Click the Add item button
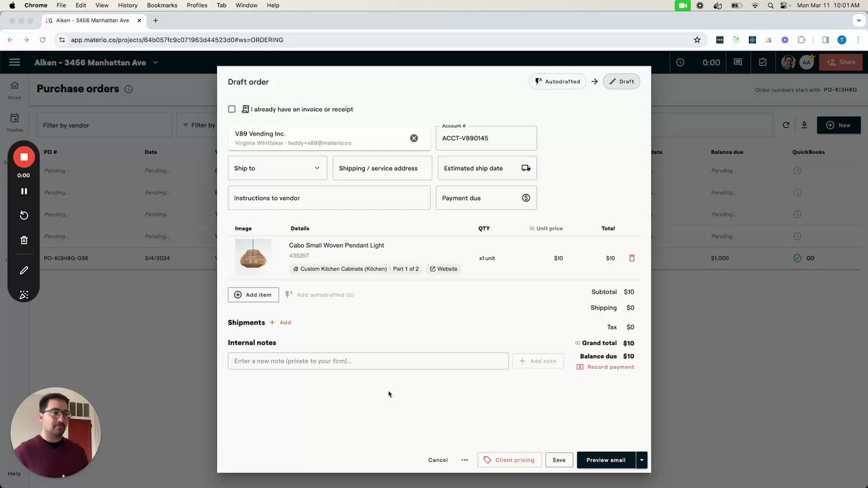Viewport: 868px width, 488px height. [x=253, y=295]
